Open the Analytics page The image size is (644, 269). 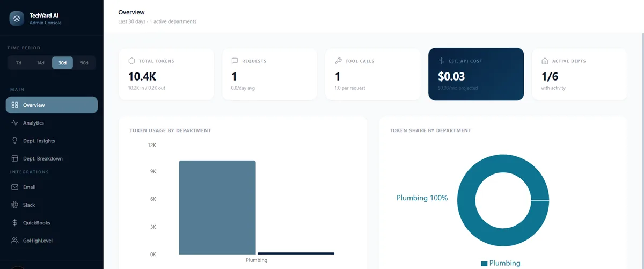(52, 123)
